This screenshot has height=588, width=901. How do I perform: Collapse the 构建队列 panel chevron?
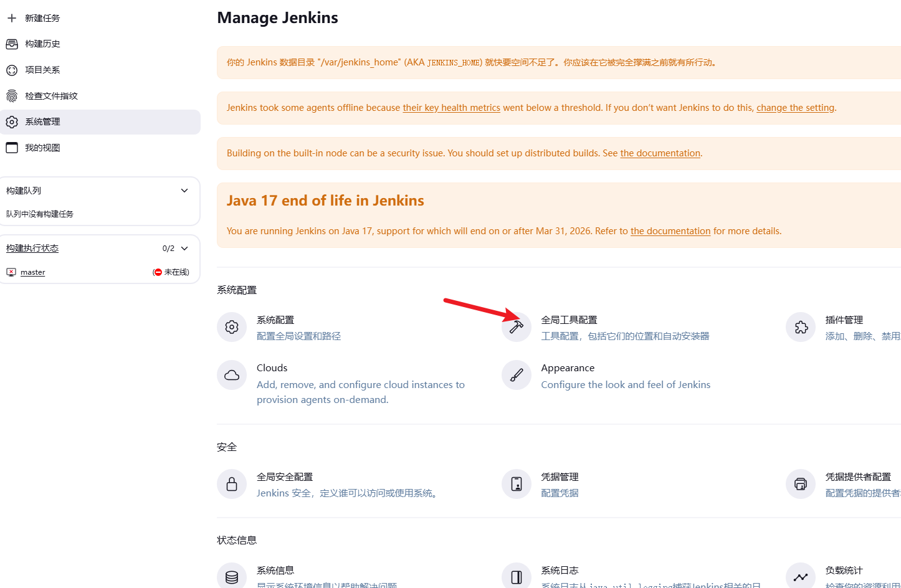[184, 191]
